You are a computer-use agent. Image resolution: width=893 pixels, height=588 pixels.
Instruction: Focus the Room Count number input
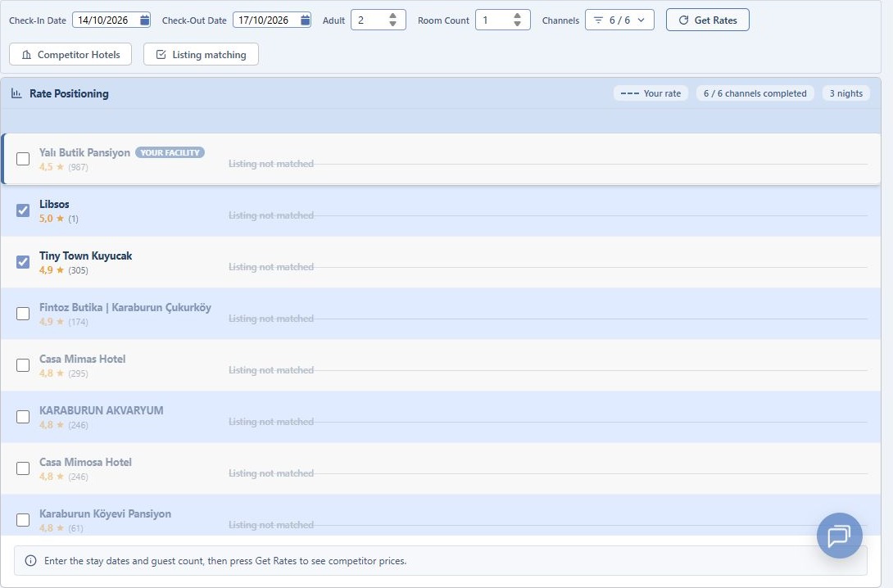point(503,20)
